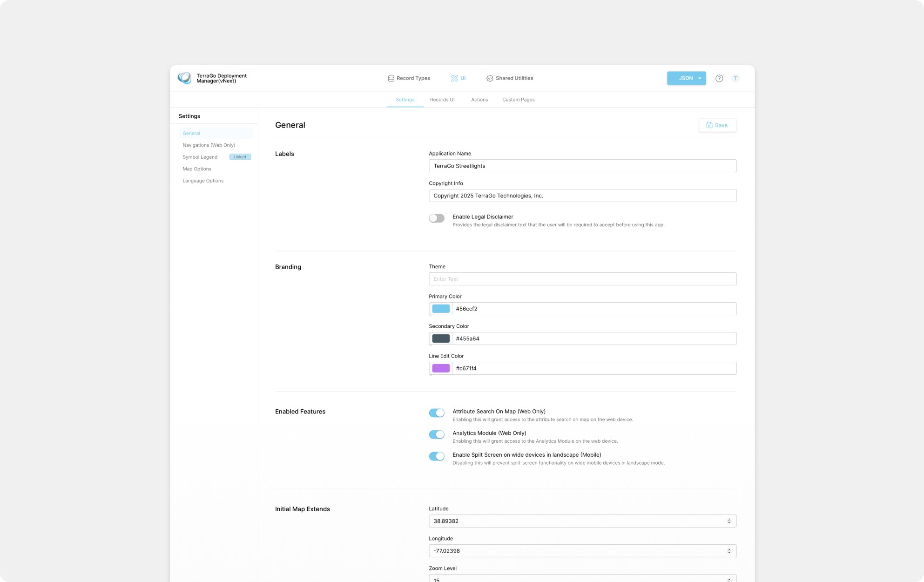
Task: Click the Longitude field stepper arrows
Action: (x=729, y=551)
